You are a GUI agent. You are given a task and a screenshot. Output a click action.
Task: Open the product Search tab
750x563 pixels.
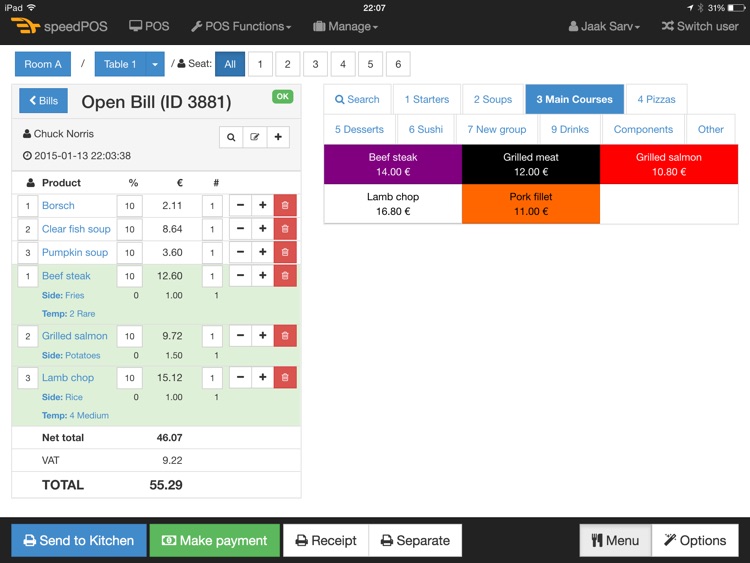click(357, 99)
